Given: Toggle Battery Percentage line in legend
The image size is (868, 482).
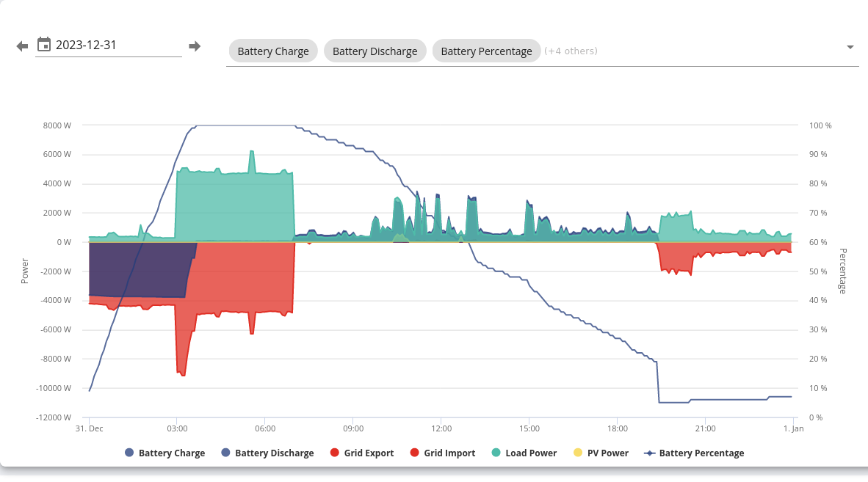Looking at the screenshot, I should [694, 453].
